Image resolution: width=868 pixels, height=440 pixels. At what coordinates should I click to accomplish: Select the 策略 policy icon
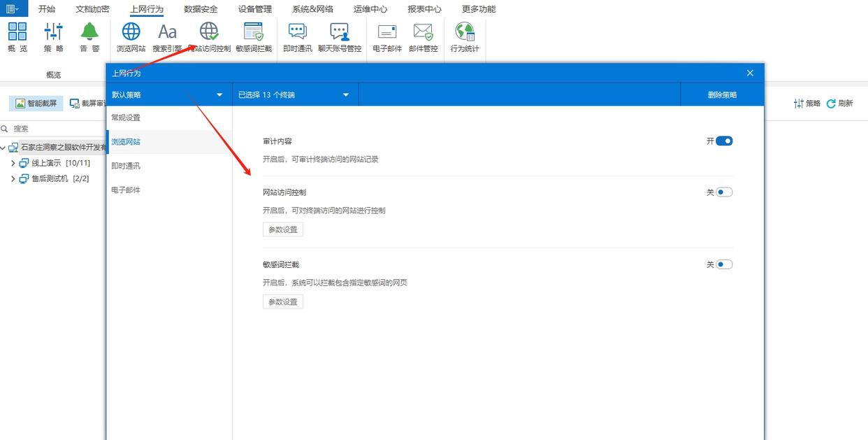click(53, 36)
